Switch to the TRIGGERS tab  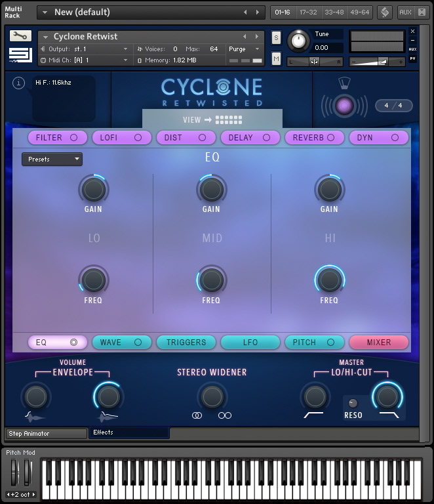[186, 343]
